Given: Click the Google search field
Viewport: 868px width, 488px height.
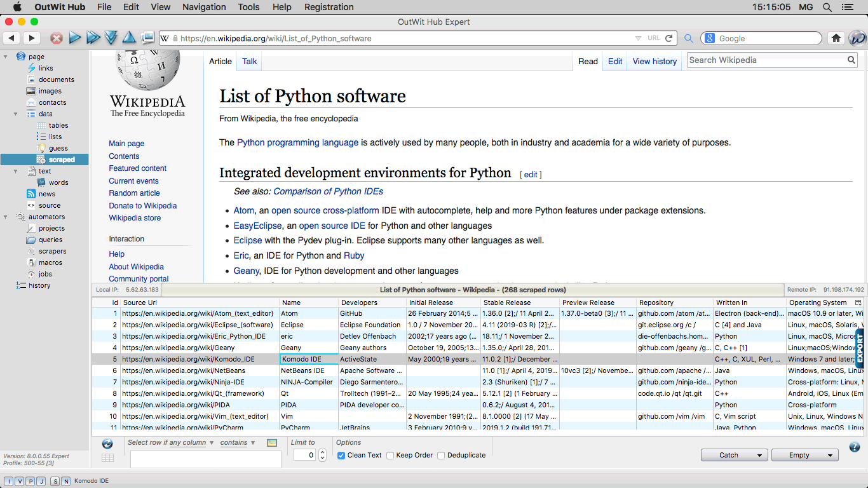Looking at the screenshot, I should (x=761, y=38).
